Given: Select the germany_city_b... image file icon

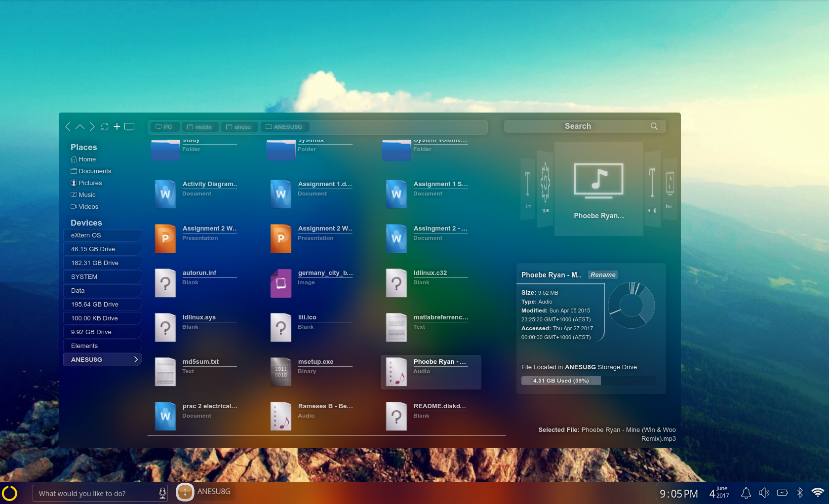Looking at the screenshot, I should 281,283.
